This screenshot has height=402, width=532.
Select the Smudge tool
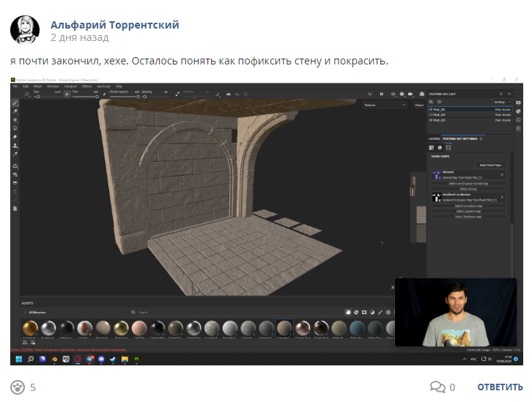pos(15,137)
